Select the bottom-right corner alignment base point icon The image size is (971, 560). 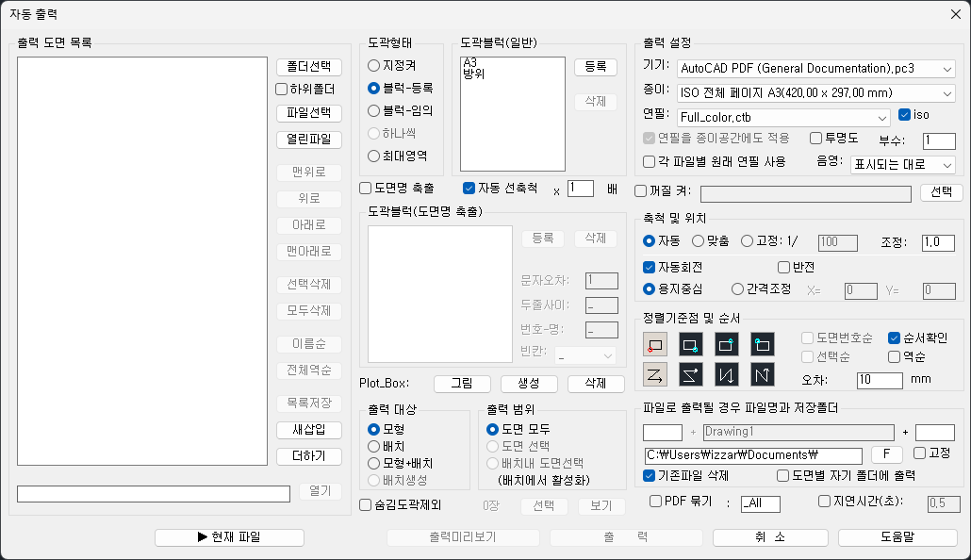pos(690,344)
